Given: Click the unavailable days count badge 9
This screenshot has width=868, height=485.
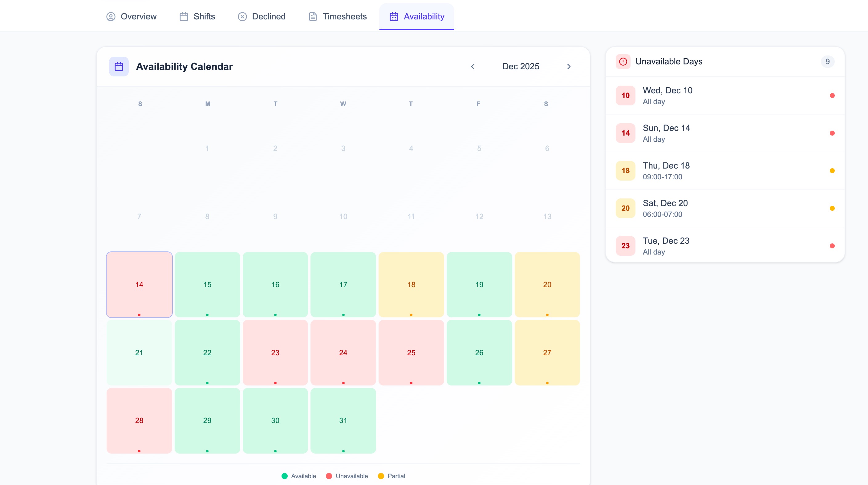Looking at the screenshot, I should (827, 62).
